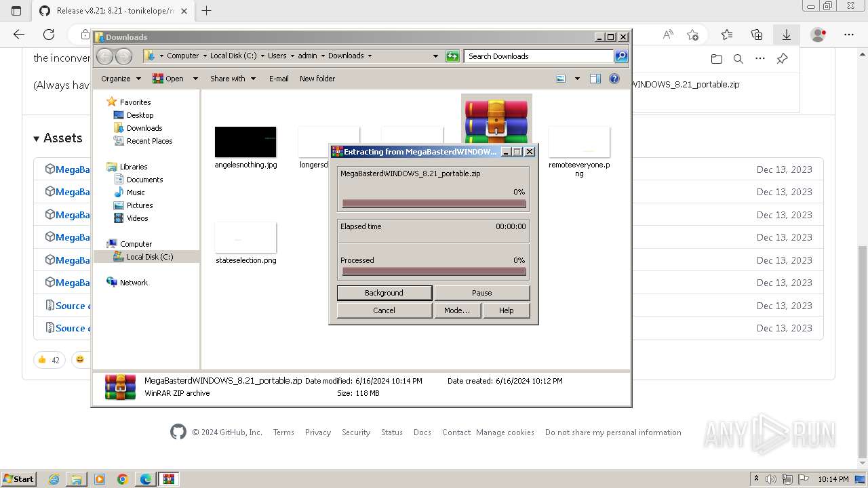Viewport: 868px width, 488px height.
Task: Select Computer in the navigation pane
Action: click(136, 244)
